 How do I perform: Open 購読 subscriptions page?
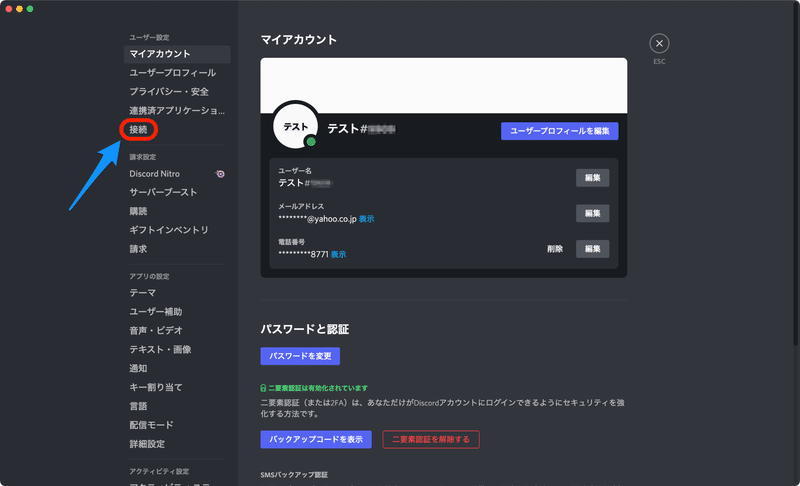[x=177, y=211]
